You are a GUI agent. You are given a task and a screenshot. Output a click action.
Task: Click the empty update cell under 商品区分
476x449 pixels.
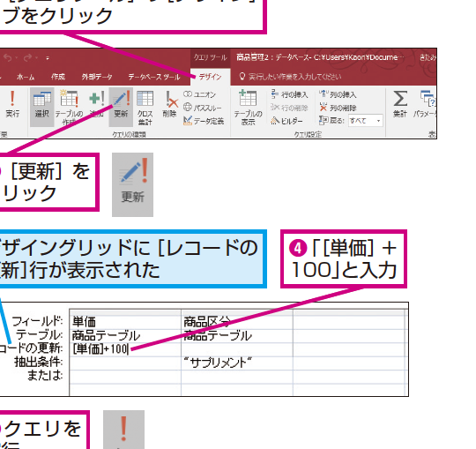tap(237, 349)
